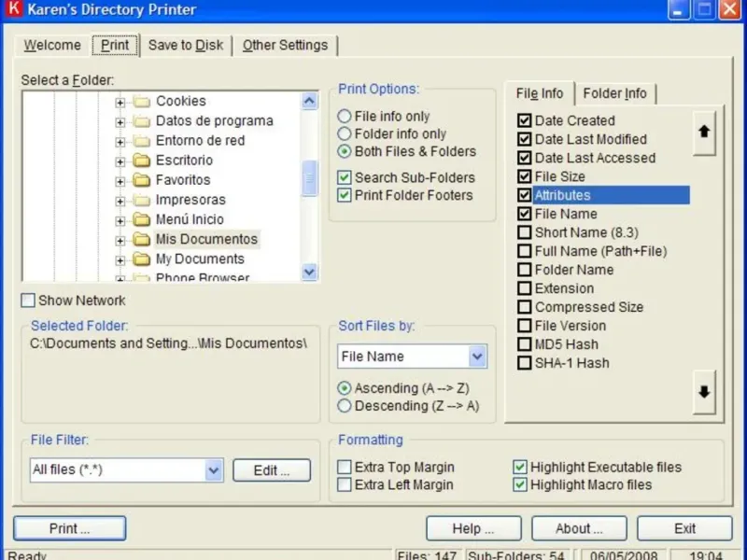Select the Attributes list item

612,195
